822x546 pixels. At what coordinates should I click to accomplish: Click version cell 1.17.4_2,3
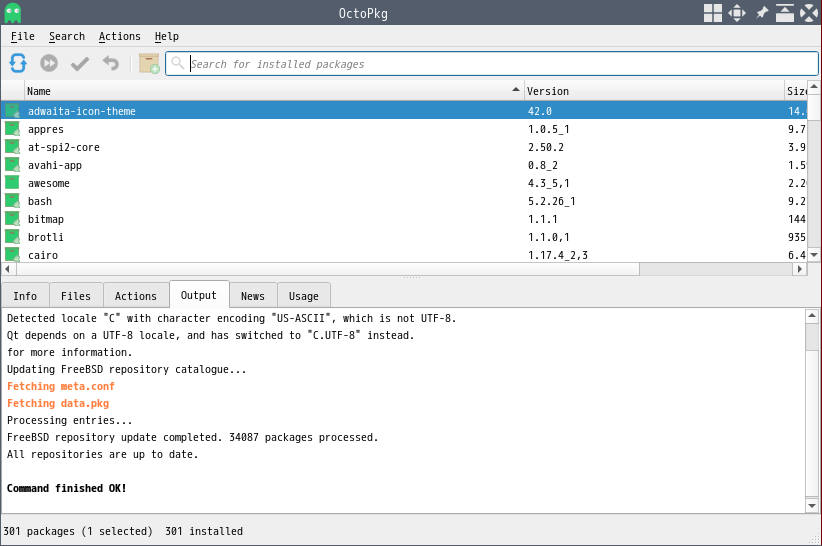click(x=558, y=255)
